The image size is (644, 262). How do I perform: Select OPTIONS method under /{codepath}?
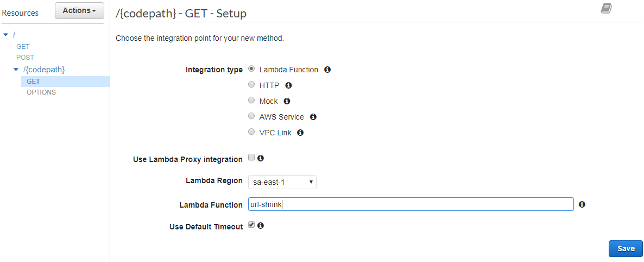pyautogui.click(x=41, y=92)
